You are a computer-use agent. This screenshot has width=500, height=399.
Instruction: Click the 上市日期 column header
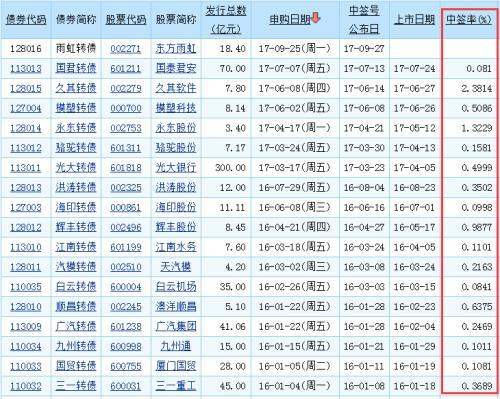coord(415,20)
